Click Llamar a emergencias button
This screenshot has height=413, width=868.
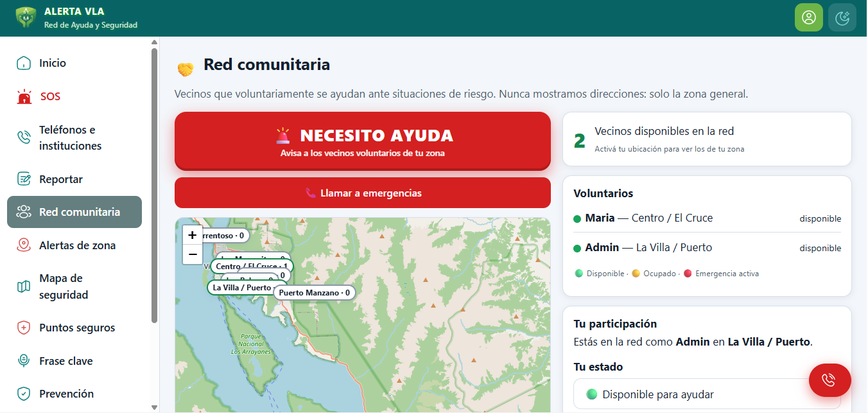(363, 193)
